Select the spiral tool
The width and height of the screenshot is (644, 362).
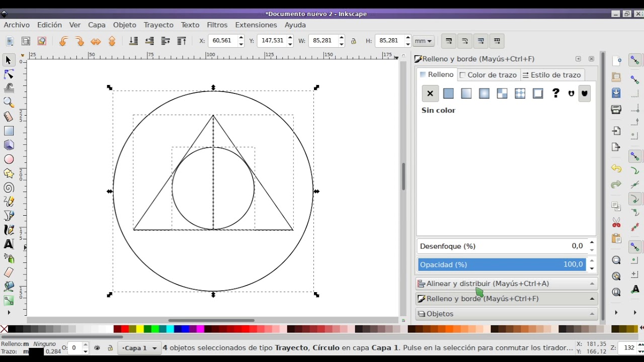click(9, 188)
